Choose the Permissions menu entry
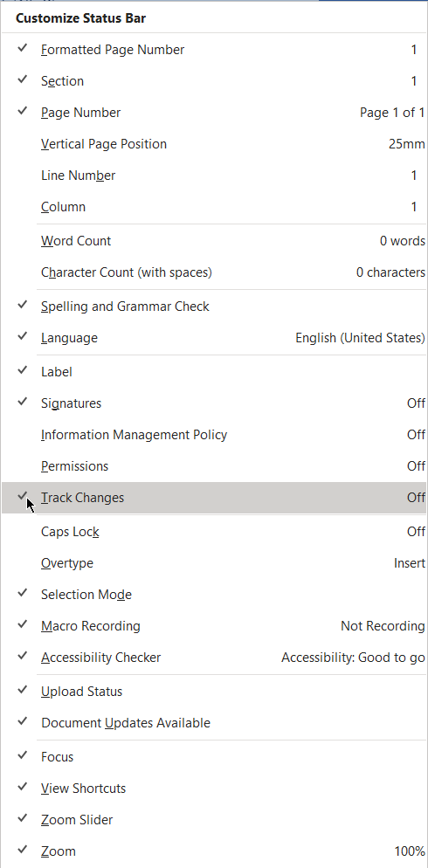This screenshot has height=868, width=428. point(214,466)
